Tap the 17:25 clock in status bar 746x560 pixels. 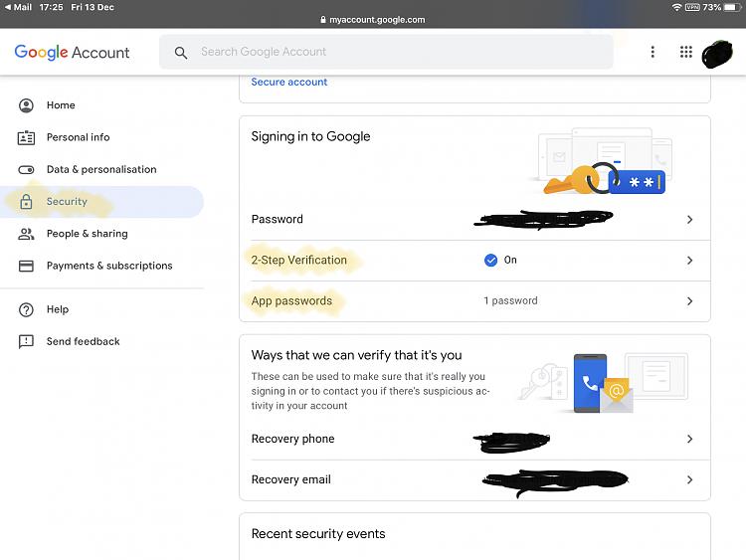(x=51, y=7)
